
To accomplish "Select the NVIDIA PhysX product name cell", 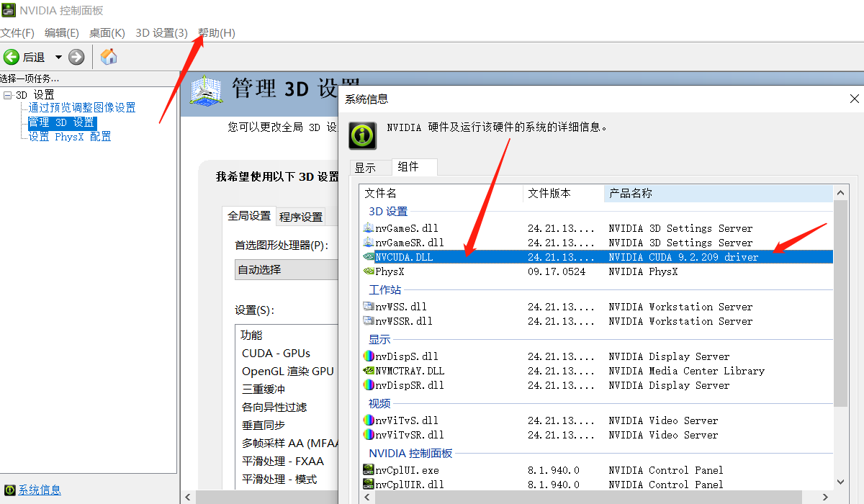I will coord(643,271).
